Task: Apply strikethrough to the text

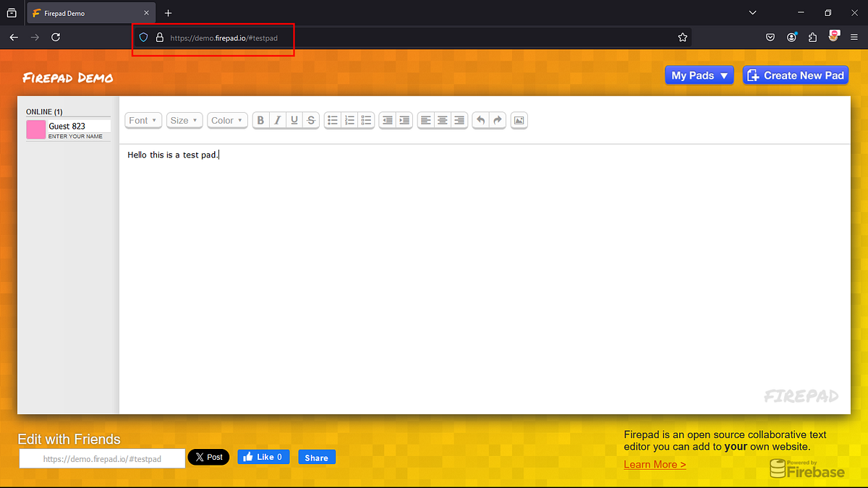Action: [310, 120]
